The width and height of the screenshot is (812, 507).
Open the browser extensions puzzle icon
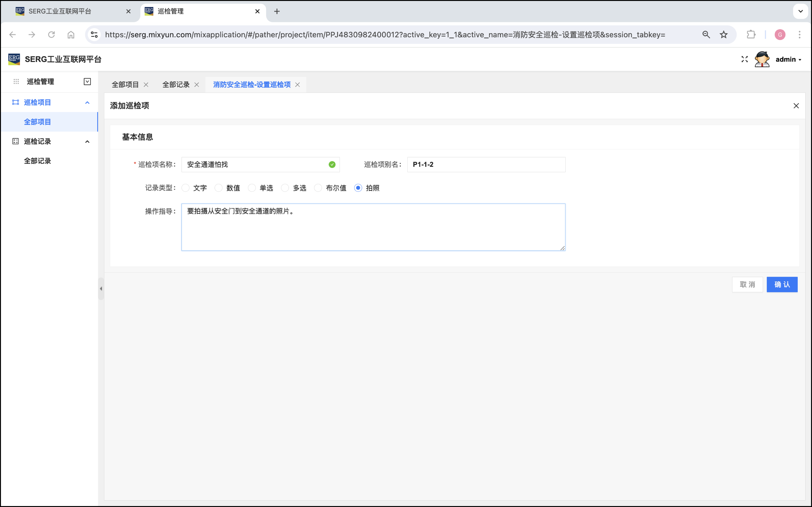click(751, 34)
